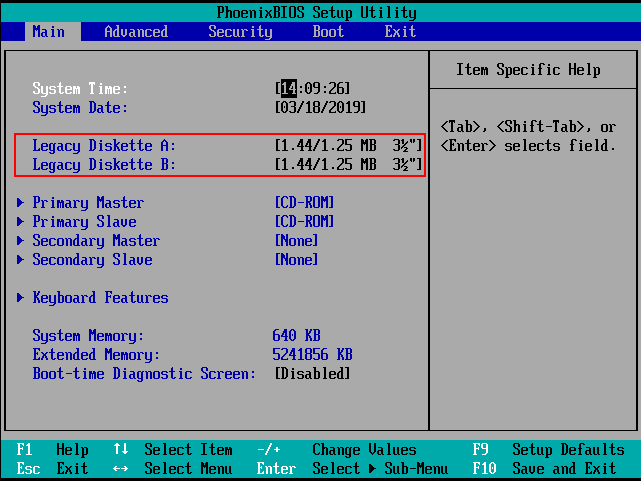Expand the Secondary Slave submenu arrow
The image size is (641, 481).
pos(22,260)
